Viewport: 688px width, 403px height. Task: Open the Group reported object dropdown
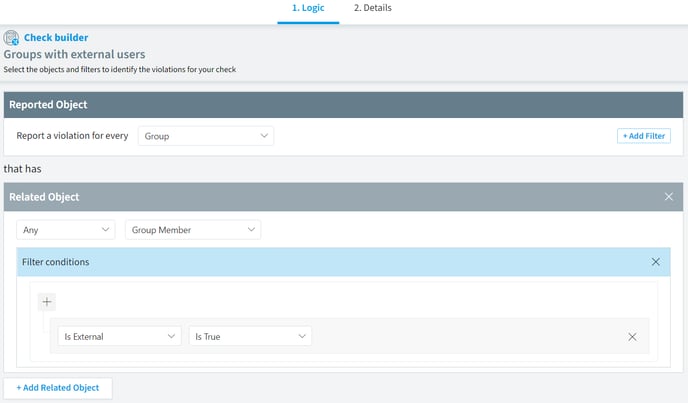click(x=206, y=136)
